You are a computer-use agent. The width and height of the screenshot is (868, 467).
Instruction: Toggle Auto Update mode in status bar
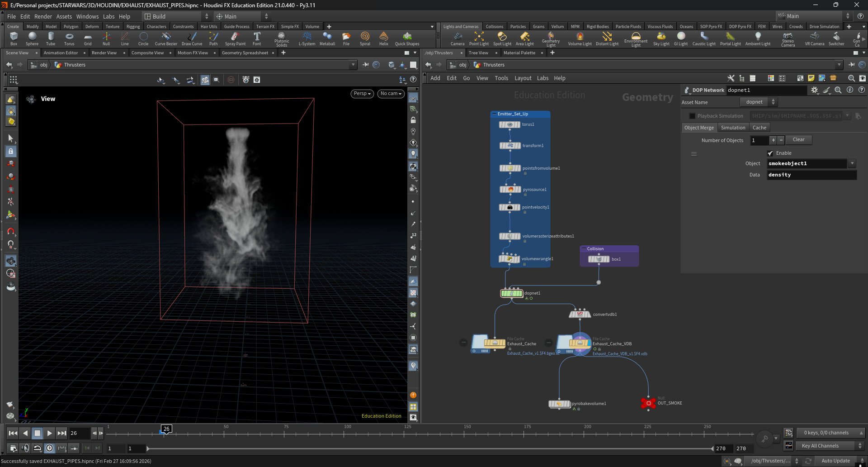pos(836,461)
